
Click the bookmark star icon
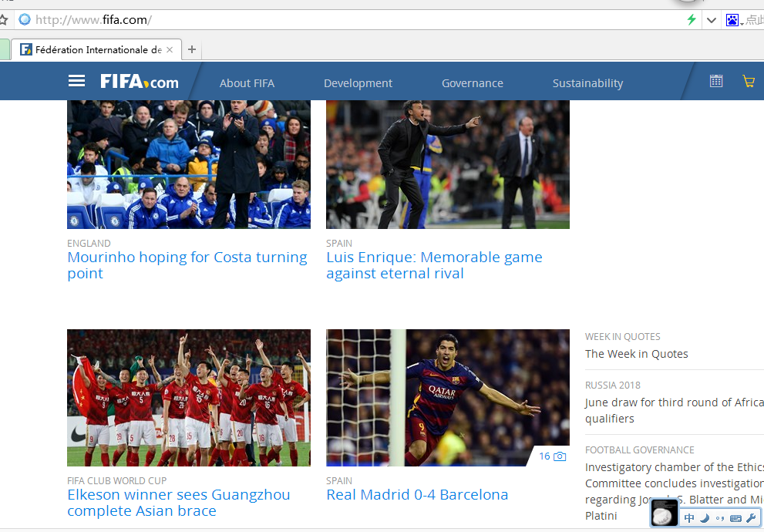click(4, 20)
